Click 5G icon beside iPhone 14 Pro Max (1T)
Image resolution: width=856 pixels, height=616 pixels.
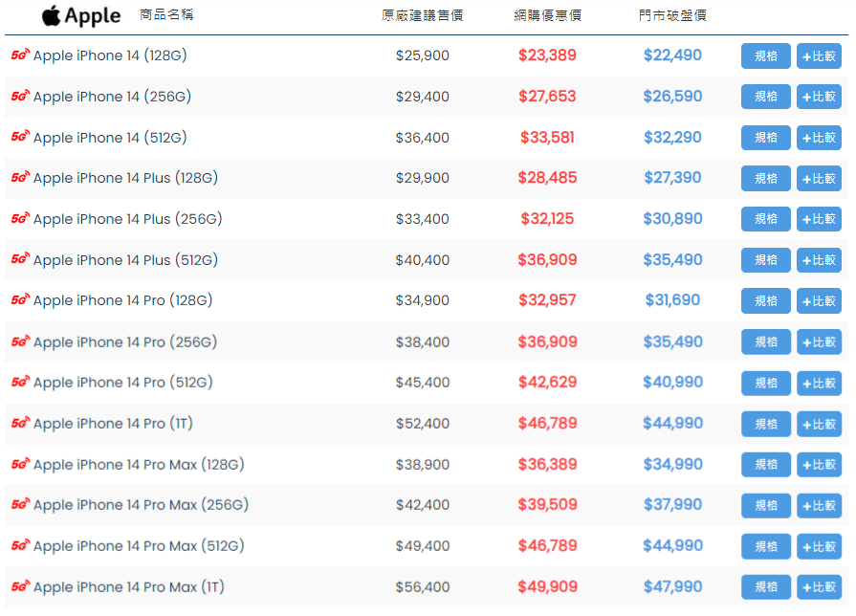[20, 586]
